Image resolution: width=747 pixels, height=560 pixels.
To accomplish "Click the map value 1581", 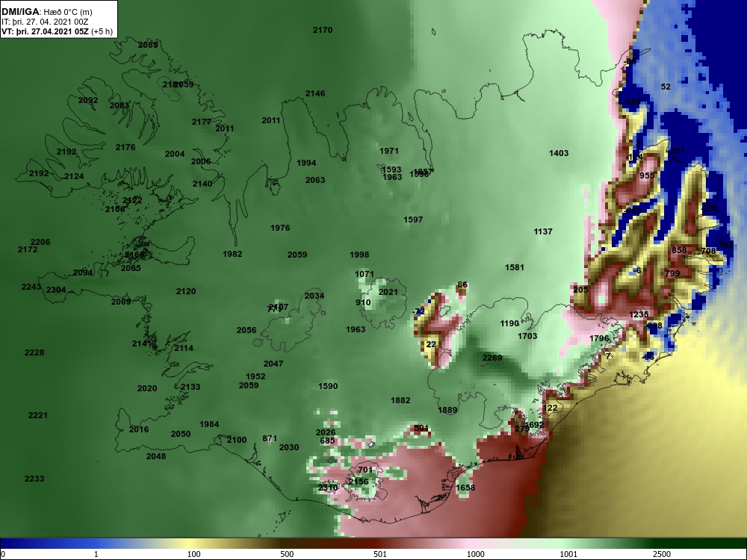I will point(515,267).
